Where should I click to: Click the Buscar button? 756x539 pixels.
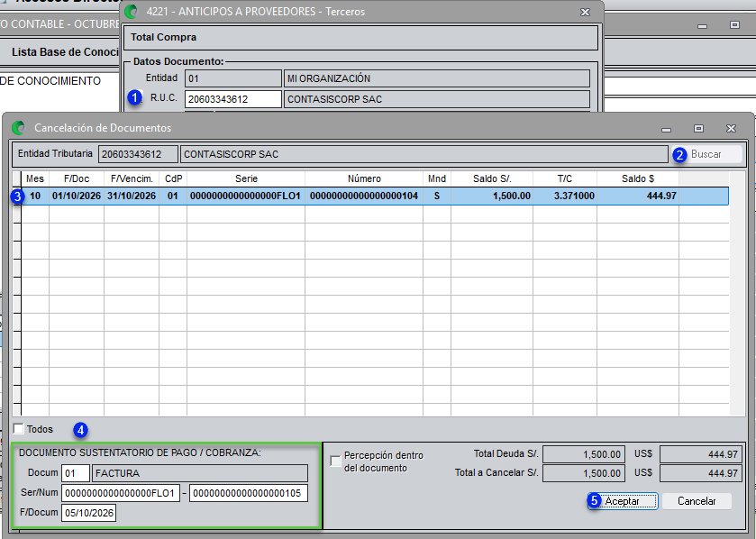(x=706, y=154)
